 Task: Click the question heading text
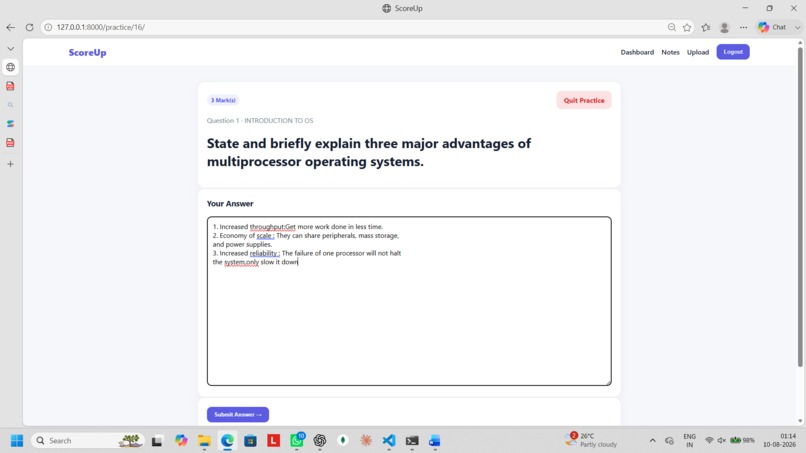[369, 152]
